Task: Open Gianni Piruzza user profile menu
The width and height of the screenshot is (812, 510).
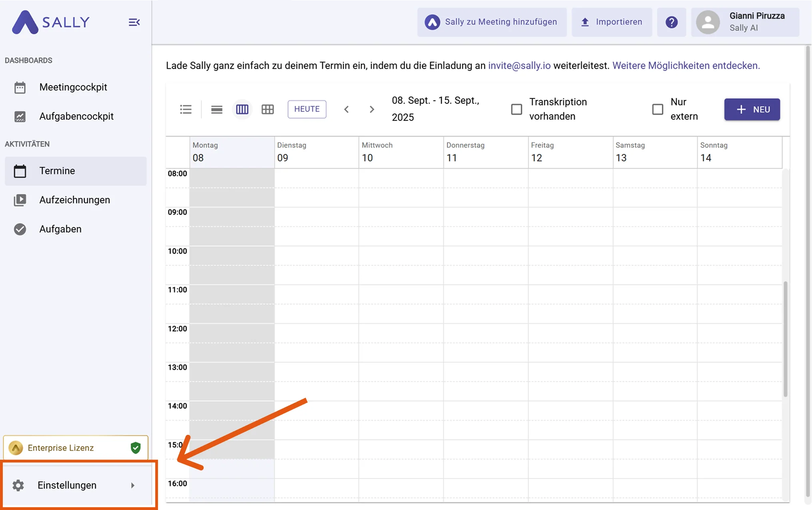Action: click(745, 22)
